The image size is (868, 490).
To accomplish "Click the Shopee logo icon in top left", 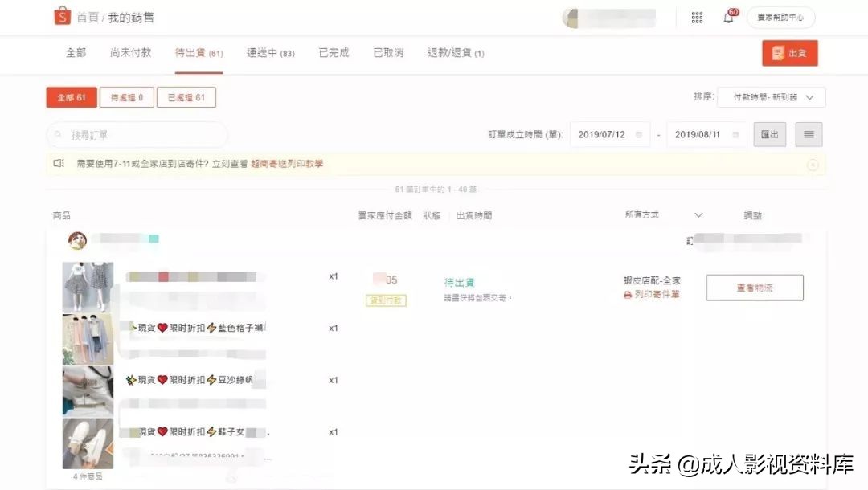I will [63, 16].
